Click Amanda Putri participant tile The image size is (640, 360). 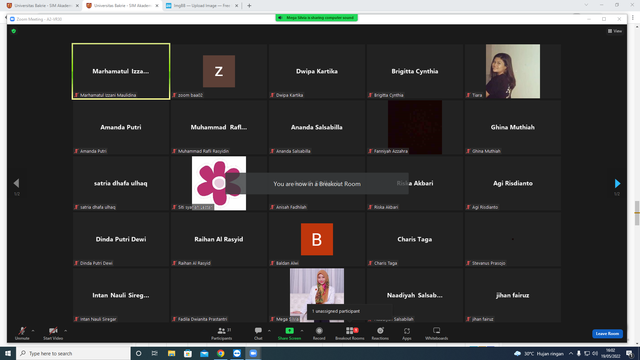pos(121,127)
